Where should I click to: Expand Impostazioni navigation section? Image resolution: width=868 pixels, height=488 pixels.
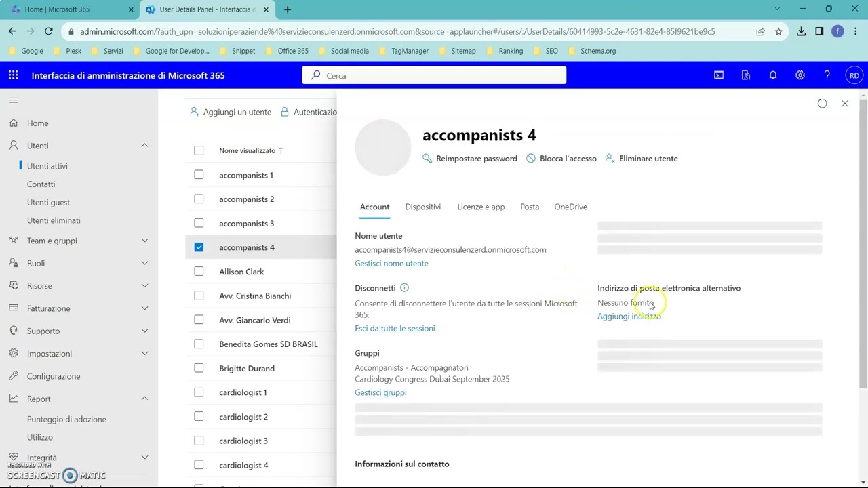(x=144, y=354)
